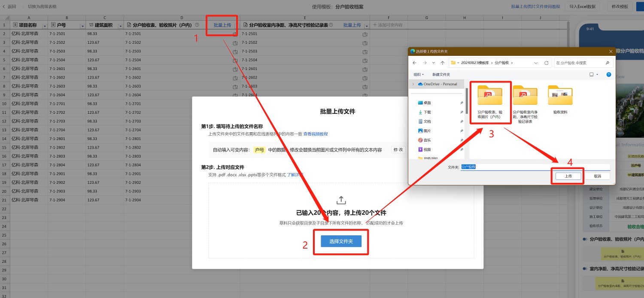This screenshot has width=644, height=298.
Task: Click the 98.33 cell in row 7-1-2501
Action: click(x=105, y=34)
